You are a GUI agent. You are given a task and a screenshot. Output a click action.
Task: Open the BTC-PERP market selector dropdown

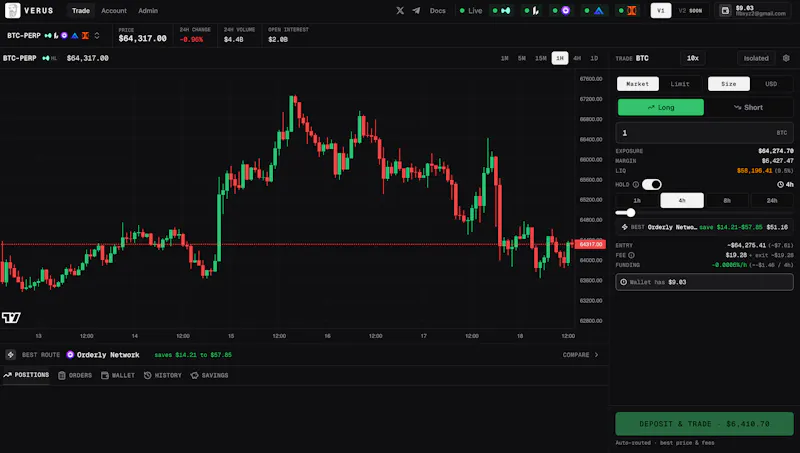pyautogui.click(x=53, y=36)
